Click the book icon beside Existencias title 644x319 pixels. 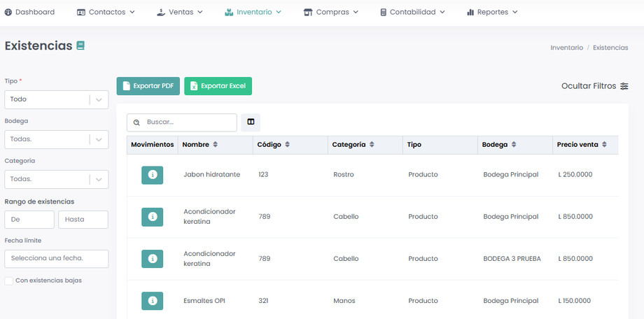pyautogui.click(x=80, y=45)
